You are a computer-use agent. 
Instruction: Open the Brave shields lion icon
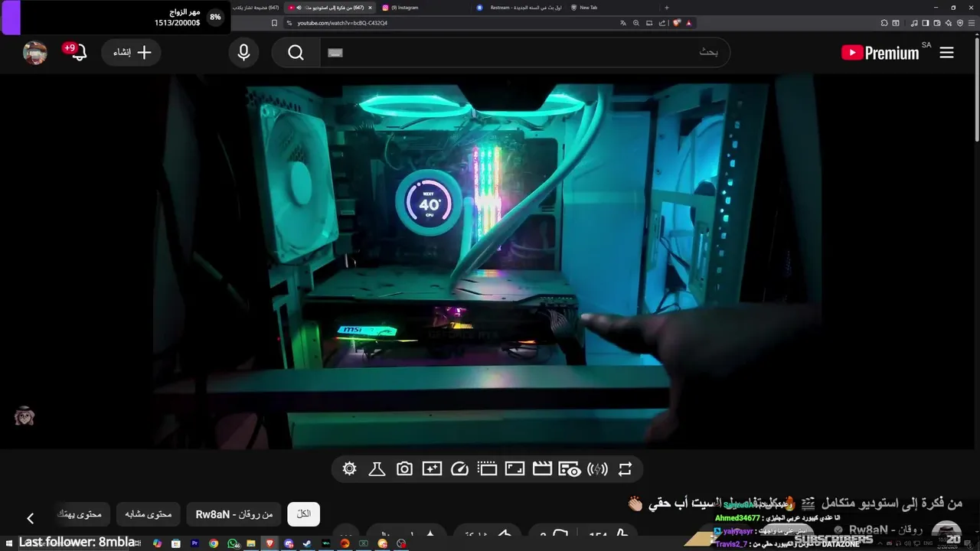tap(677, 23)
